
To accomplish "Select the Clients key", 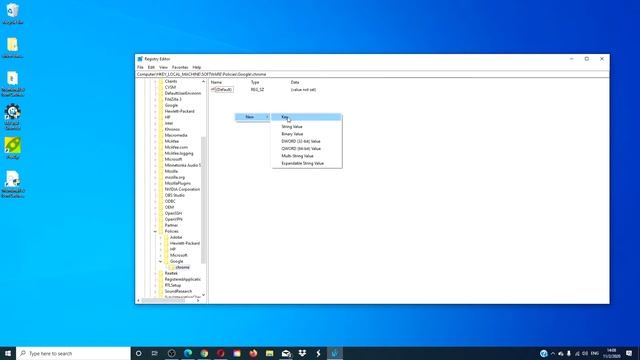I will 171,81.
